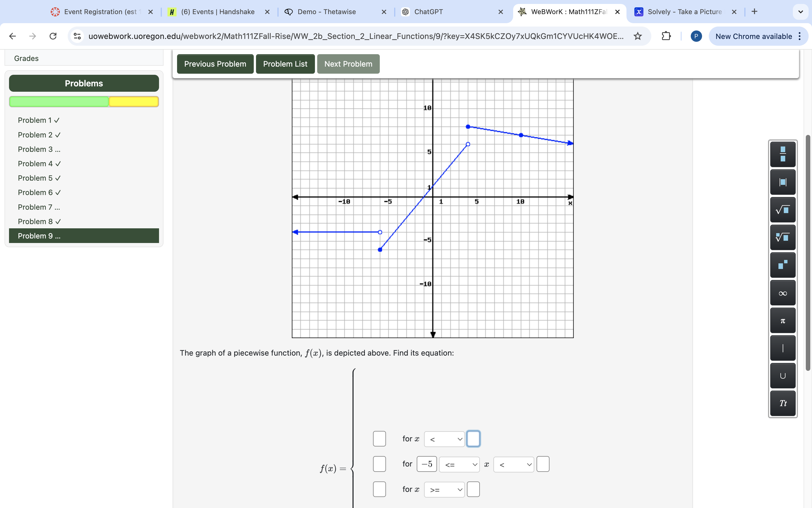
Task: Click third piece function expression box
Action: (x=379, y=489)
